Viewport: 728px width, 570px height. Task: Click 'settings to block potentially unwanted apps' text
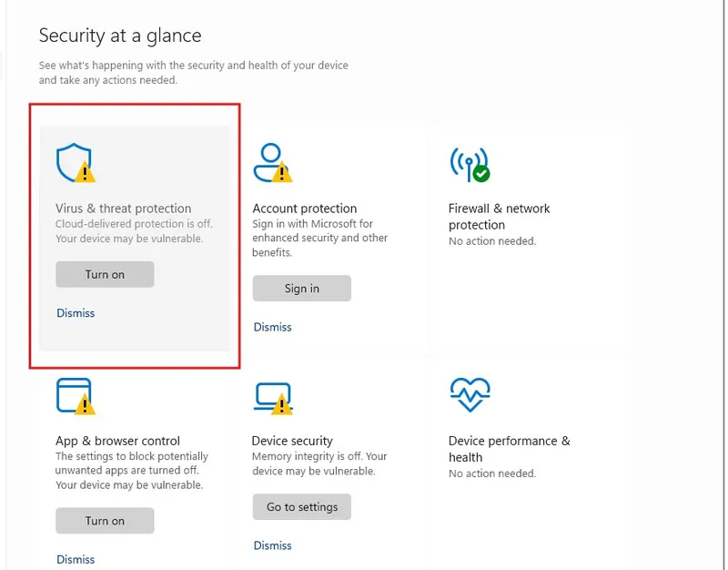[132, 471]
